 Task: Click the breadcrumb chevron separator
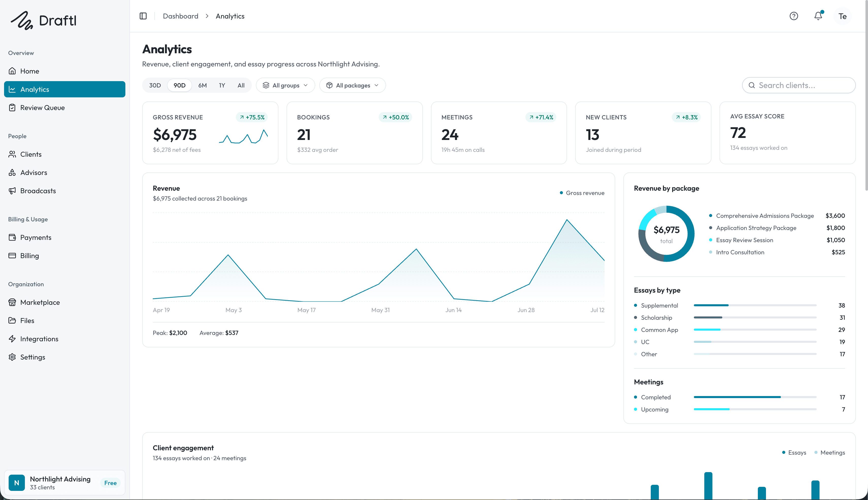pos(207,16)
